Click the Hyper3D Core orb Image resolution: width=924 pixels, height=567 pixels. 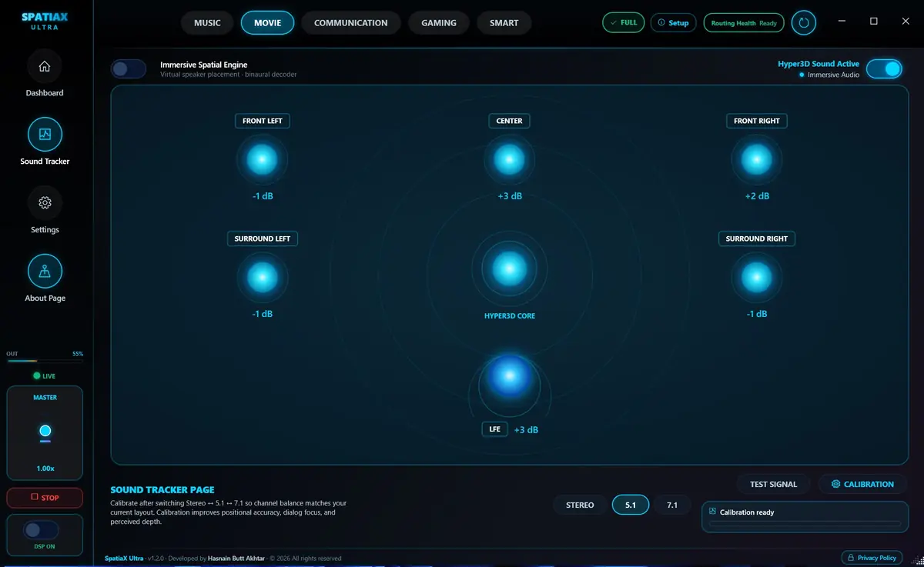click(509, 268)
